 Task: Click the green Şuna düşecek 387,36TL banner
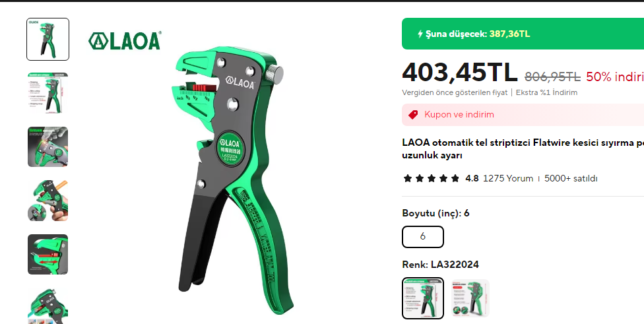click(x=523, y=34)
